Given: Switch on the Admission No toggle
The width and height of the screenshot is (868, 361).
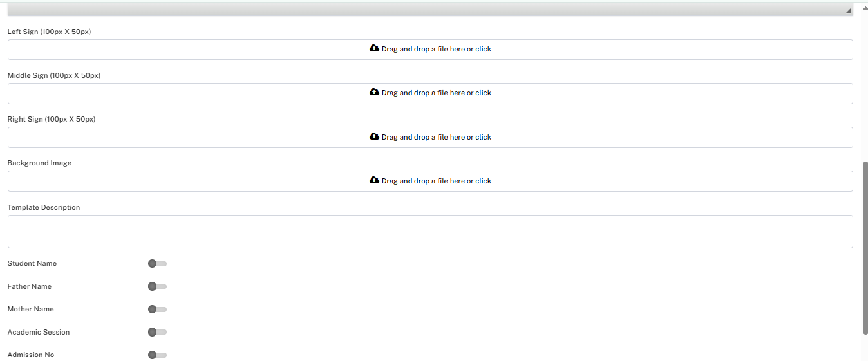Looking at the screenshot, I should point(156,355).
